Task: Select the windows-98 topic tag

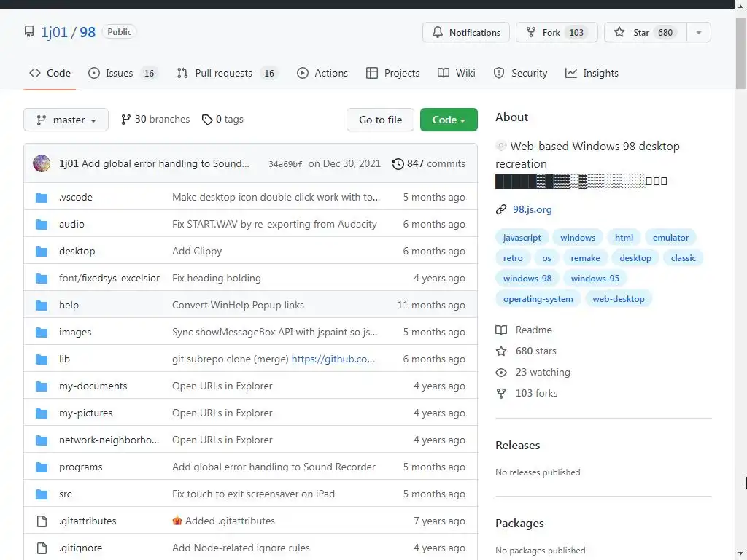Action: (527, 279)
